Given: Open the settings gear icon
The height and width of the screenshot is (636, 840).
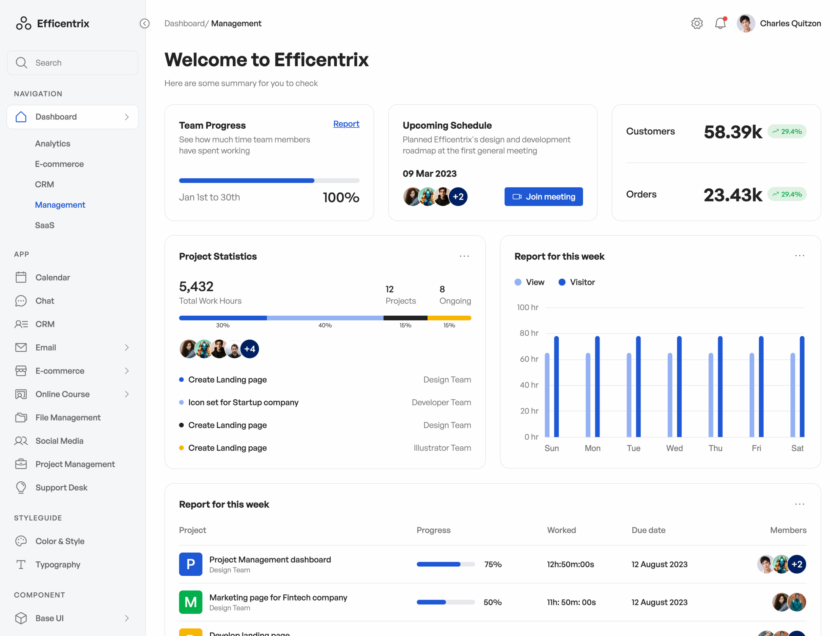Looking at the screenshot, I should pos(697,24).
